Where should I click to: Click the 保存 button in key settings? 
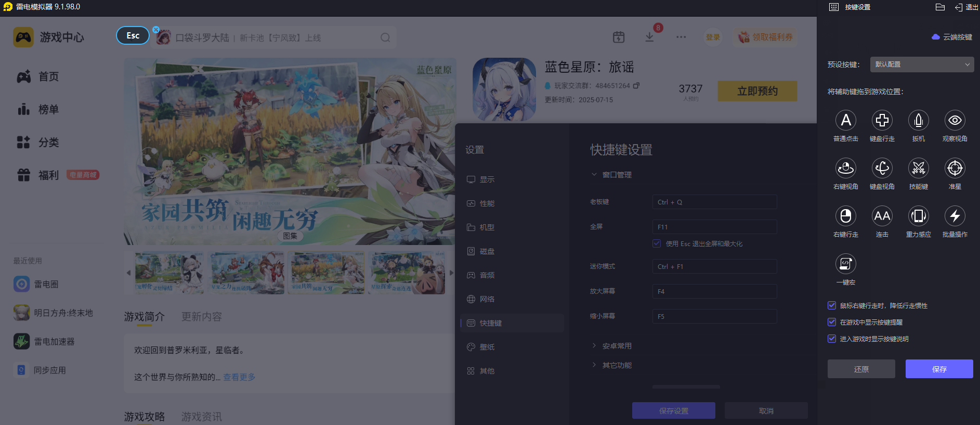pyautogui.click(x=939, y=369)
